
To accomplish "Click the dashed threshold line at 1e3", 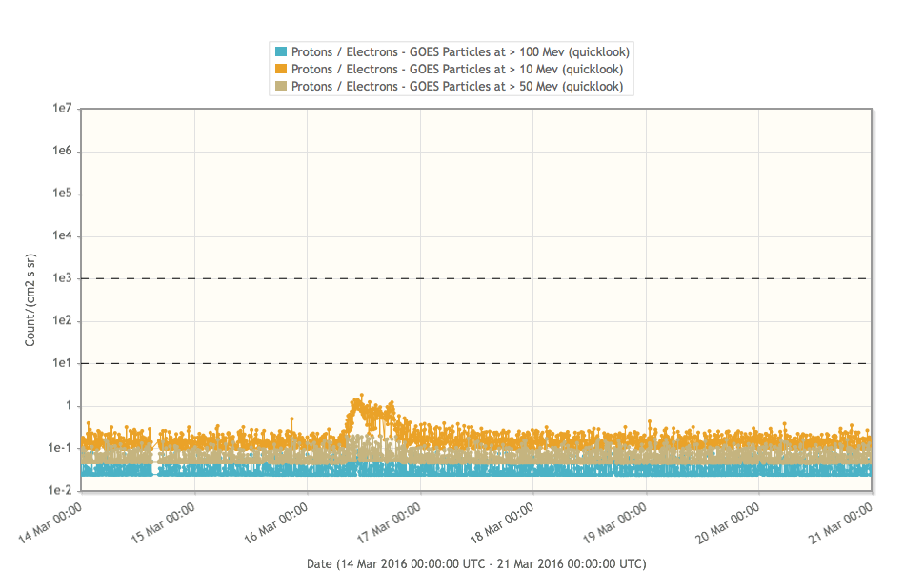I will (x=476, y=278).
